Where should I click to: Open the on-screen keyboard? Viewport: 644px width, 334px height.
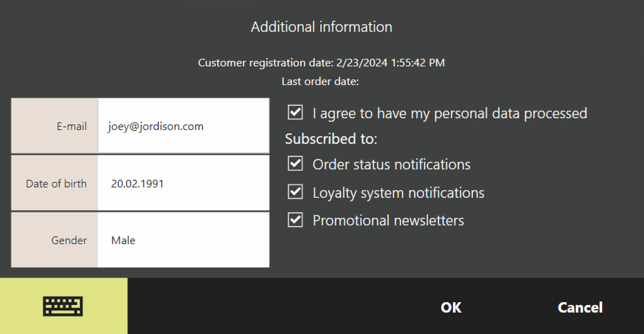pyautogui.click(x=63, y=306)
